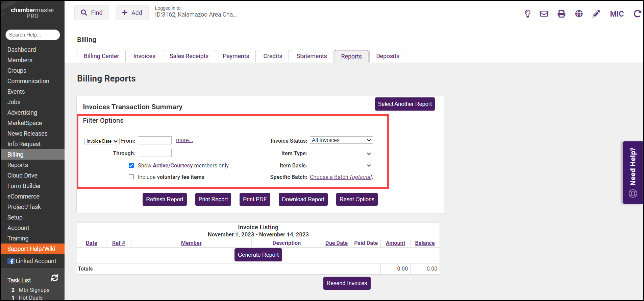
Task: Enable Include voluntary fee items checkbox
Action: tap(131, 177)
